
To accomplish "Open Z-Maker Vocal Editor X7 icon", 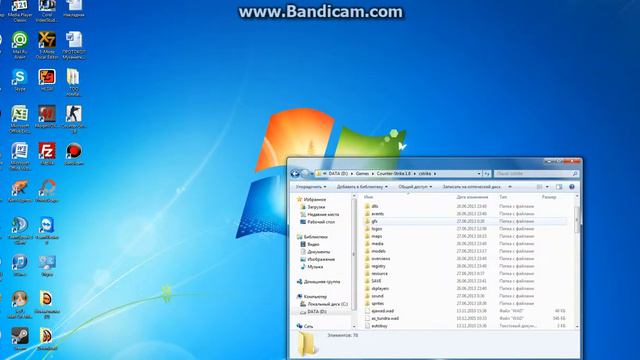I will pos(47,45).
